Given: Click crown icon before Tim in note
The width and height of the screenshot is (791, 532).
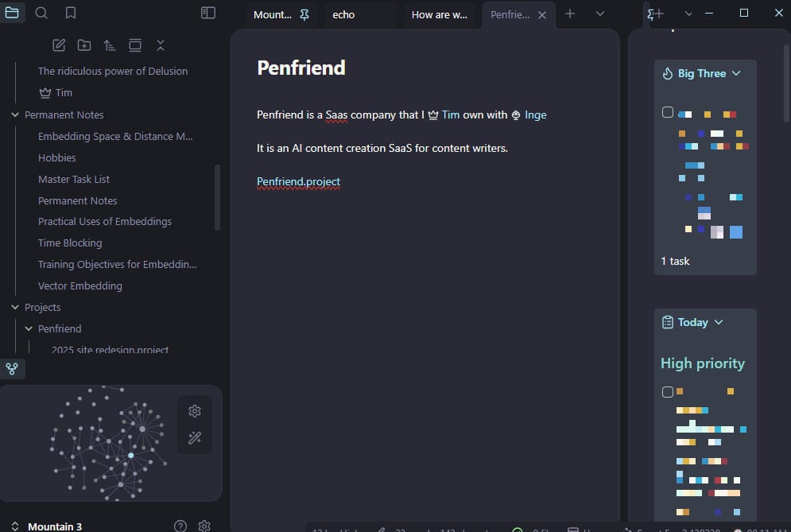Looking at the screenshot, I should tap(433, 115).
